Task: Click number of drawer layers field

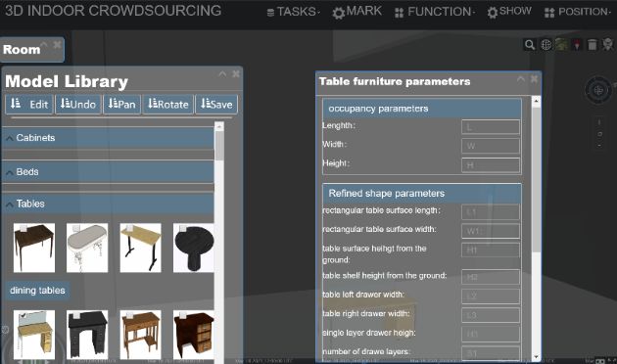Action: 491,353
